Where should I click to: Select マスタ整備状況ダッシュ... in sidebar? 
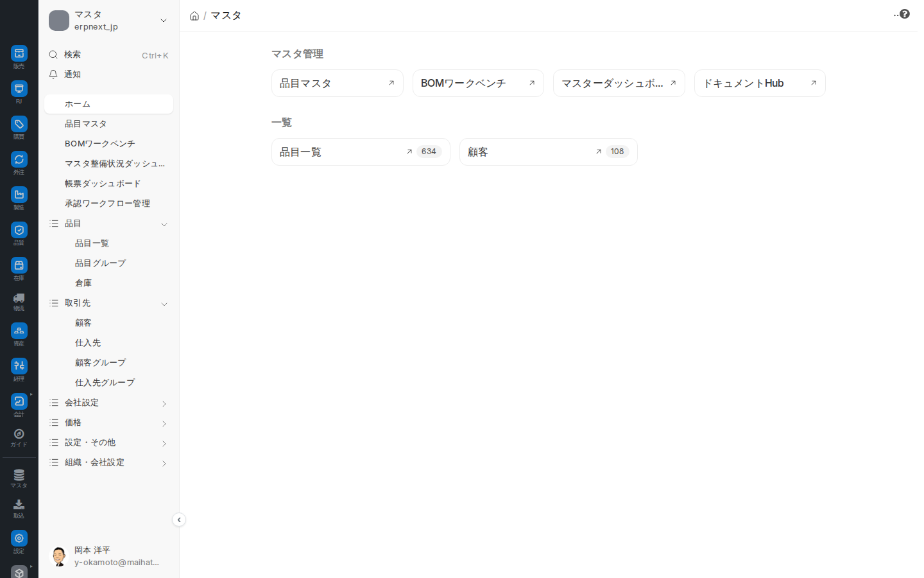(108, 164)
